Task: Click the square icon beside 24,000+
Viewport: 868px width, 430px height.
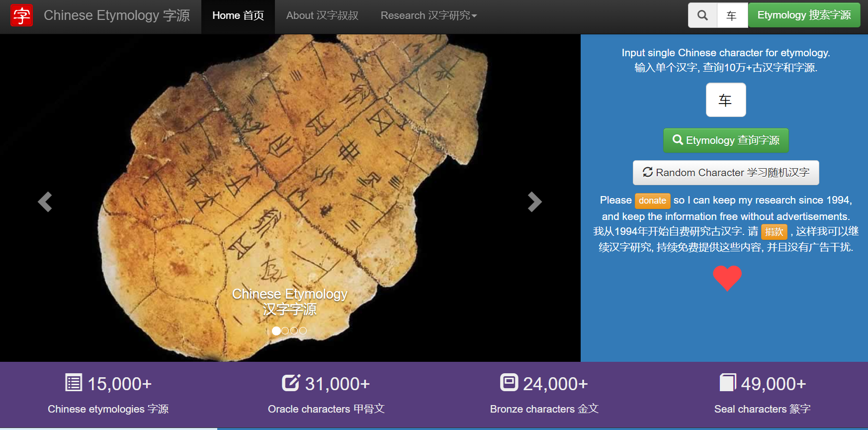Action: pyautogui.click(x=509, y=382)
